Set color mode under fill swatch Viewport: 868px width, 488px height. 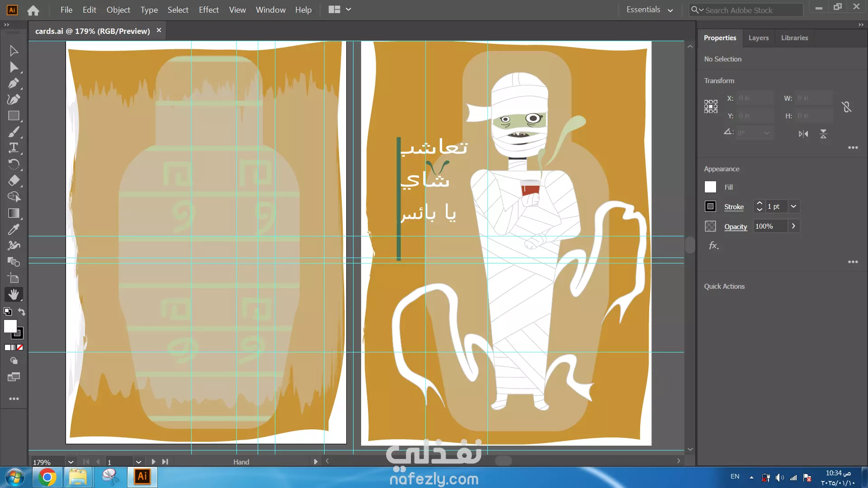coord(8,347)
